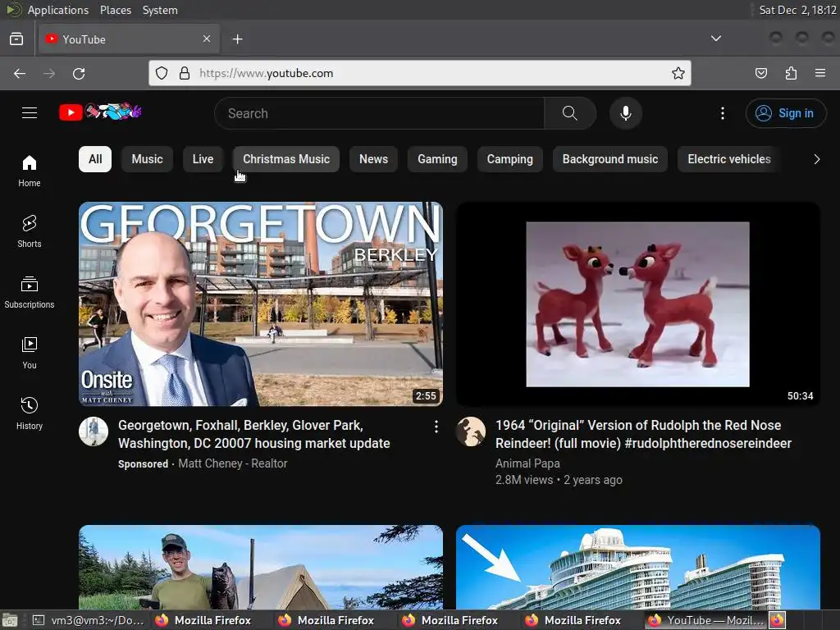Select the All filter chip

(x=95, y=159)
